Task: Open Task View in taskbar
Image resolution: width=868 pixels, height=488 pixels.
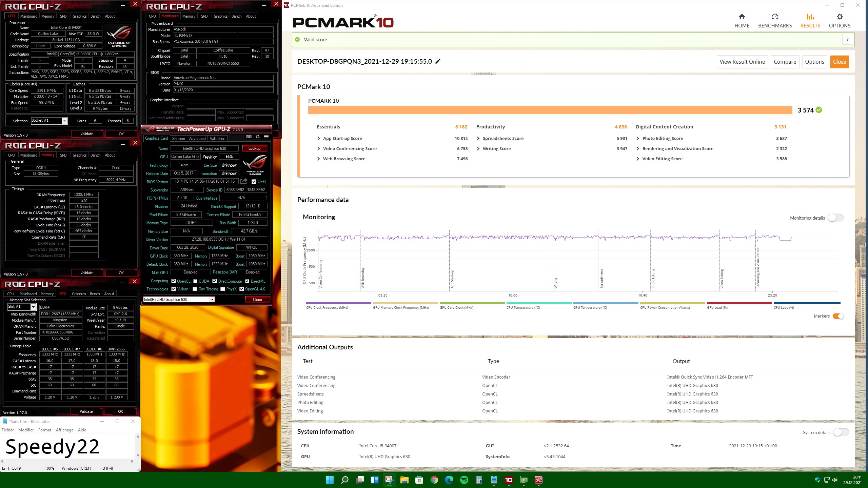Action: 359,480
